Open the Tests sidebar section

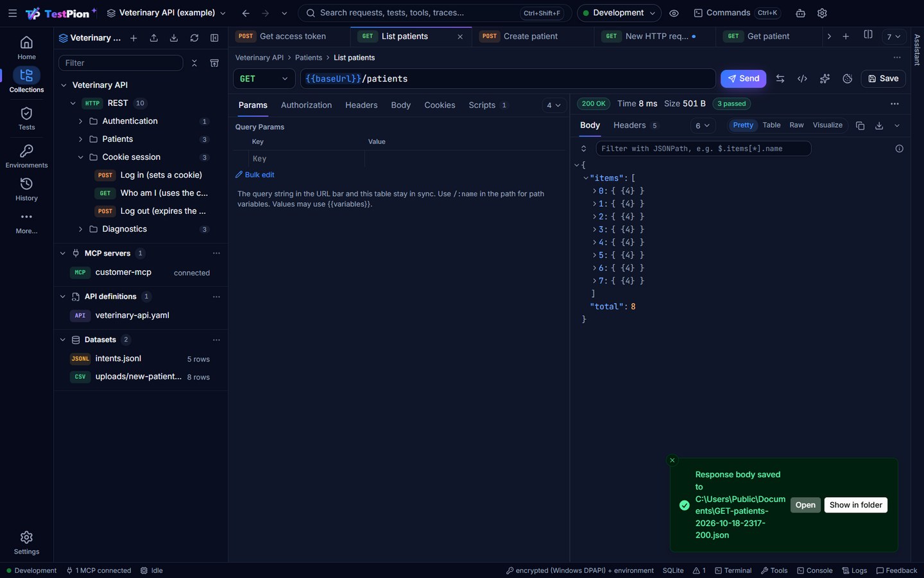pyautogui.click(x=26, y=118)
